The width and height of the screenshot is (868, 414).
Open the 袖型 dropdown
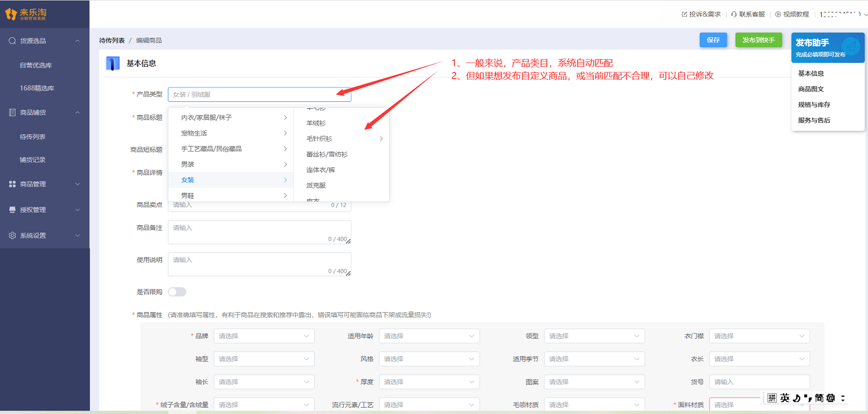pos(264,359)
